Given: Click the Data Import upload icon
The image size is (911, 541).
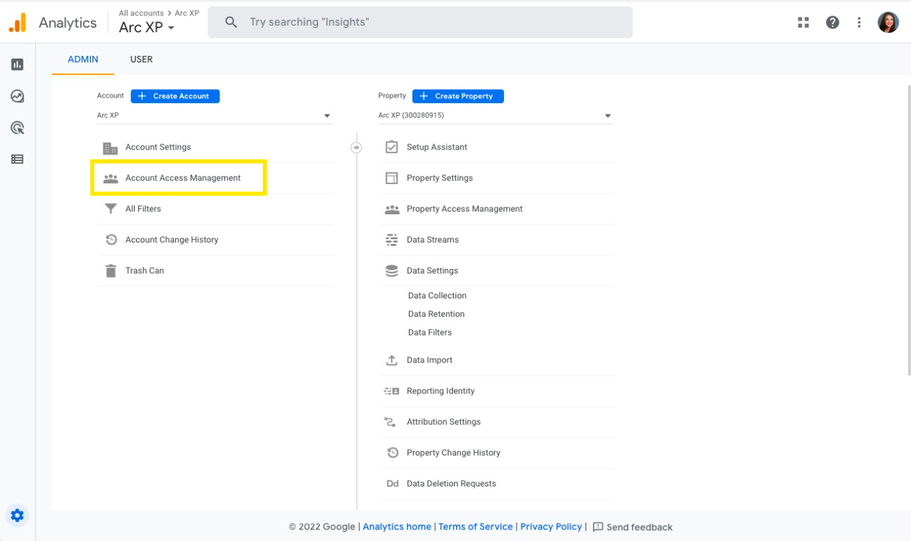Looking at the screenshot, I should [392, 360].
